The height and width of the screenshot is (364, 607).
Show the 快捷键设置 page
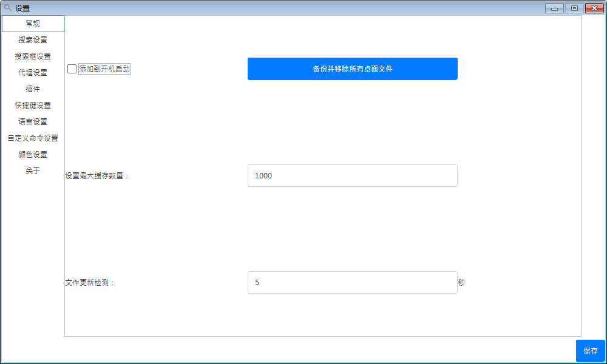point(33,106)
